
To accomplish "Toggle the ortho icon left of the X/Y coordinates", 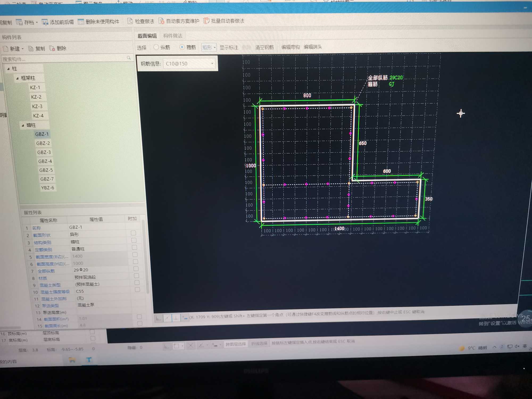I will point(159,318).
